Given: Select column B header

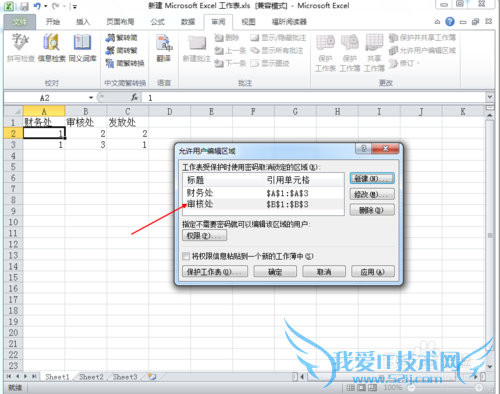Looking at the screenshot, I should pyautogui.click(x=86, y=111).
